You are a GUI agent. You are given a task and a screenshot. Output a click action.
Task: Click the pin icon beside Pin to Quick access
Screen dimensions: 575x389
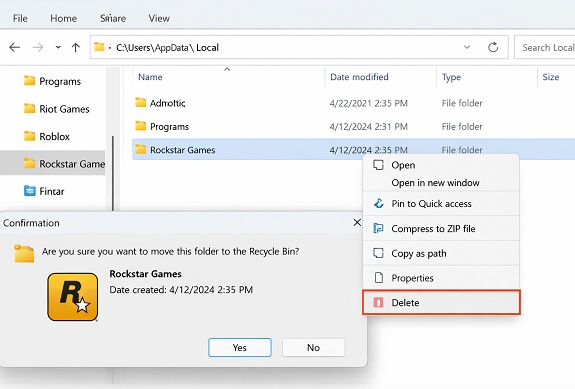click(x=378, y=203)
